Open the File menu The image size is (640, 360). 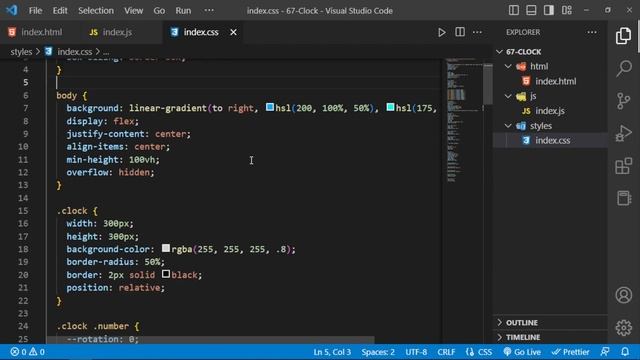[x=35, y=11]
